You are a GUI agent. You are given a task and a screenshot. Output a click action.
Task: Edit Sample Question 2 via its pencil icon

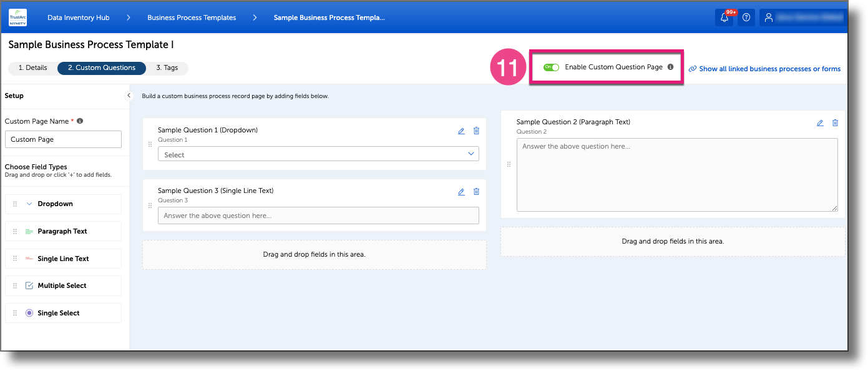(820, 122)
